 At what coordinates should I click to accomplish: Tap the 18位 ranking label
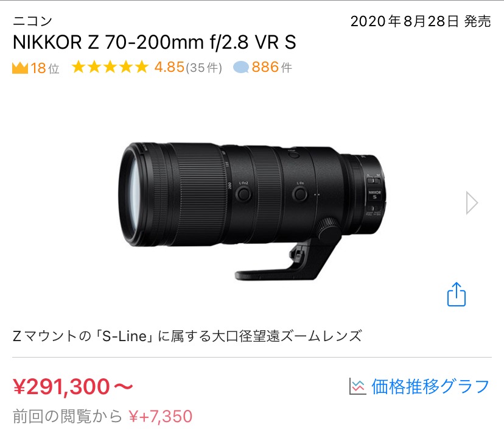coord(45,68)
